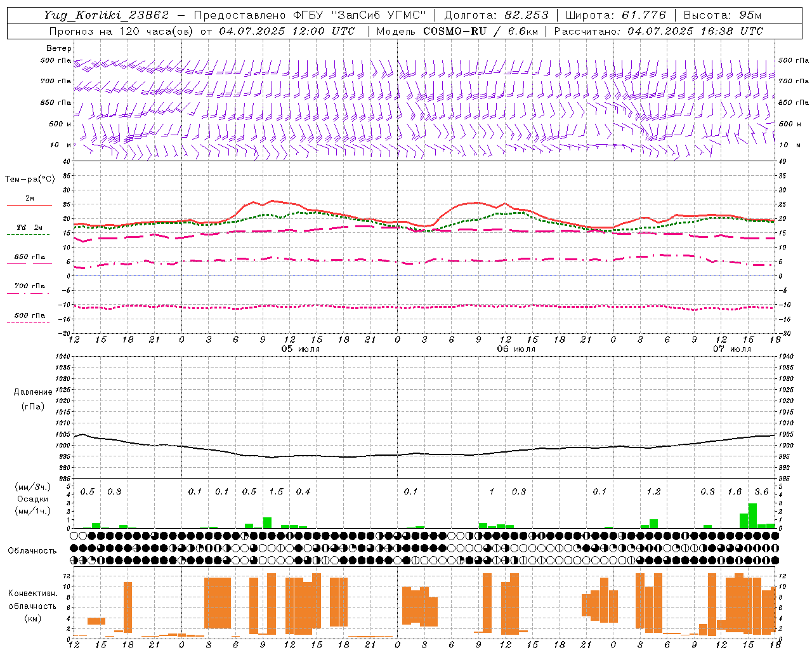Click 'Предоставлено ФГБУ "ЗапСиб УГМС"' text

(x=310, y=15)
